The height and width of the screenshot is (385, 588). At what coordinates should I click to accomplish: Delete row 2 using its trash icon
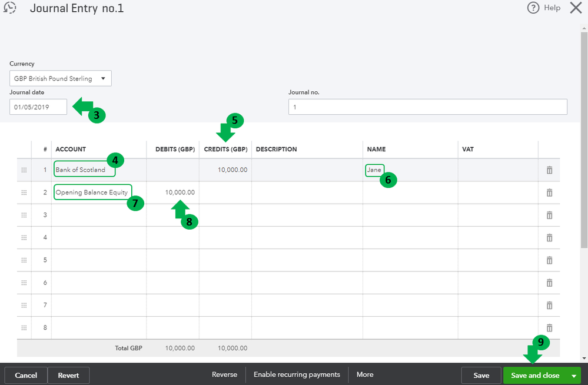tap(549, 192)
